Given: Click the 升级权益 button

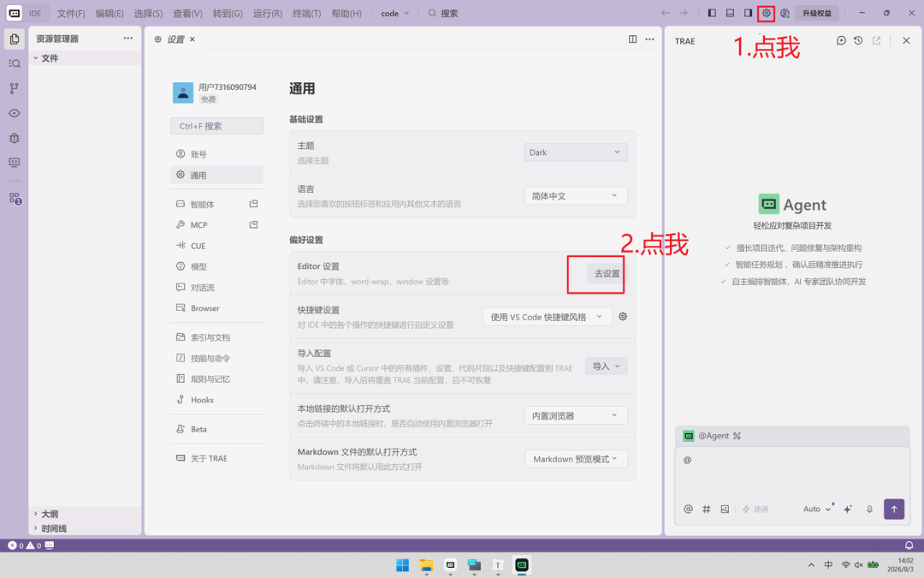Looking at the screenshot, I should 817,13.
